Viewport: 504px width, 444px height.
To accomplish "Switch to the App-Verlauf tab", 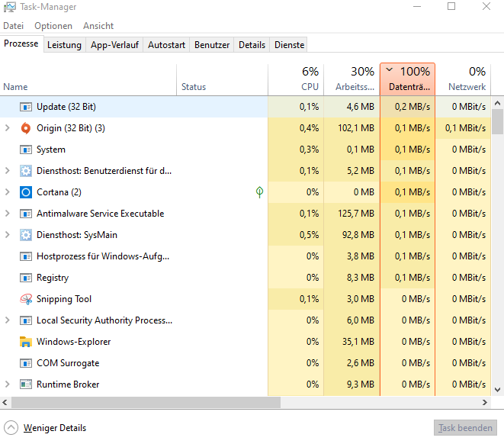I will coord(114,45).
